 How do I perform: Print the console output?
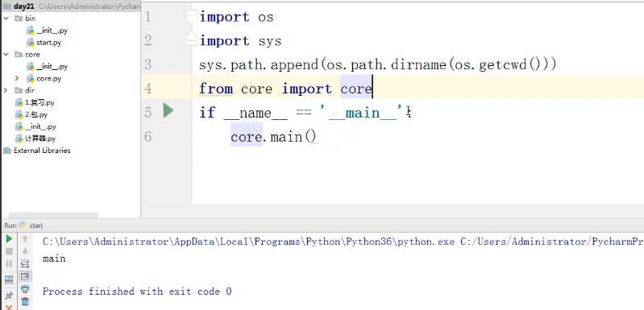pyautogui.click(x=25, y=289)
